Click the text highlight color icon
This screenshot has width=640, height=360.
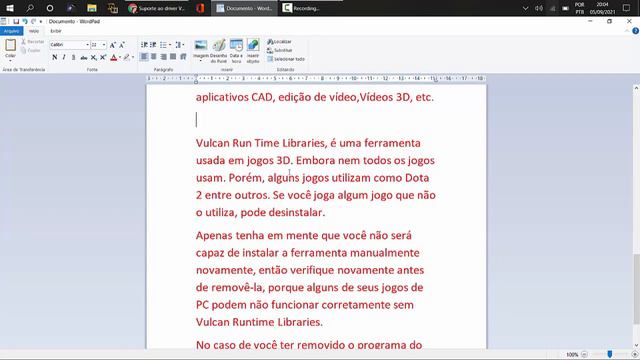[127, 58]
